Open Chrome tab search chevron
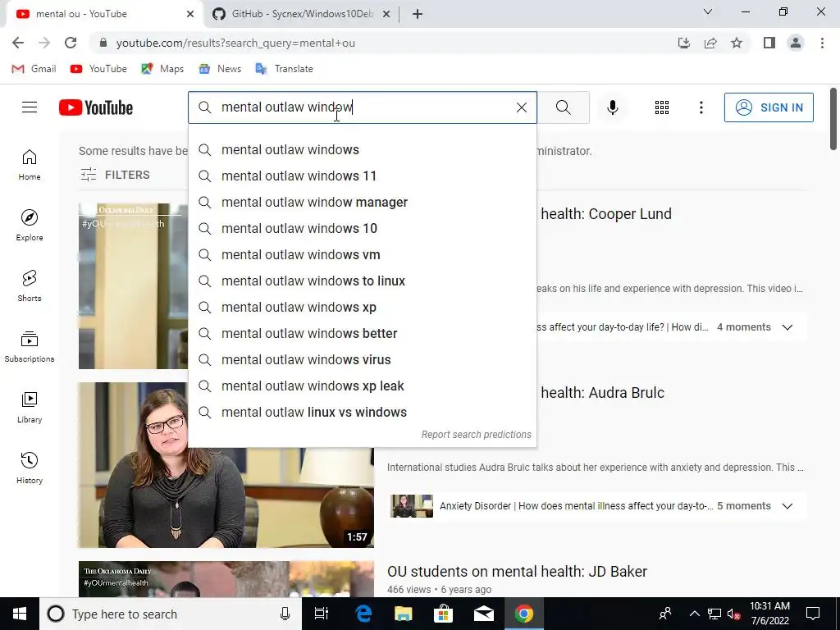 [708, 11]
